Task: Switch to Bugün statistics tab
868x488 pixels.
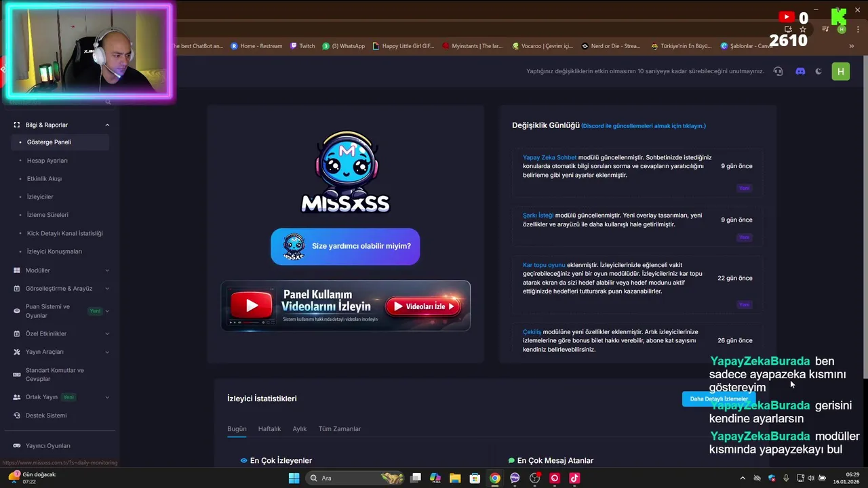Action: [237, 429]
